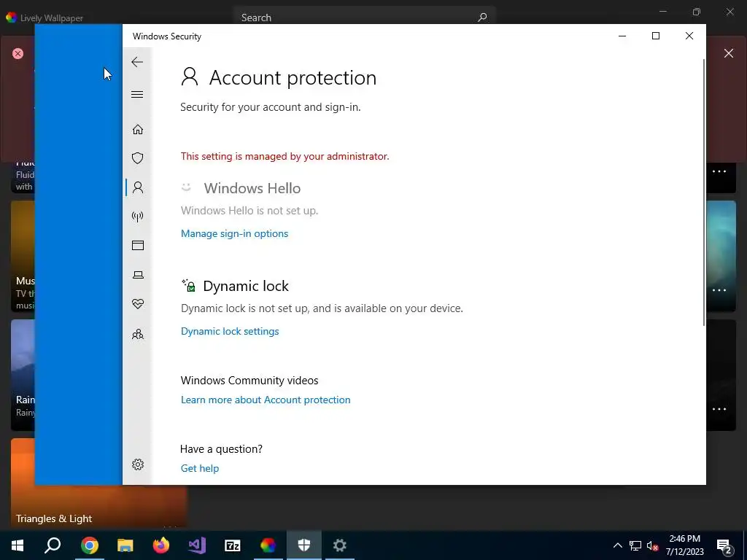Open Virus & threat protection shield icon
The height and width of the screenshot is (560, 747).
(x=138, y=158)
